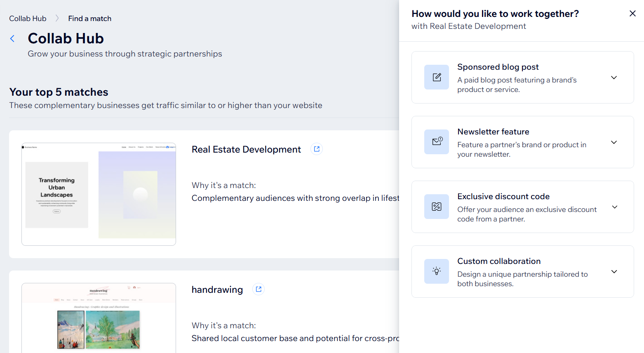Select the Sponsored blog post title
This screenshot has width=644, height=353.
click(498, 67)
